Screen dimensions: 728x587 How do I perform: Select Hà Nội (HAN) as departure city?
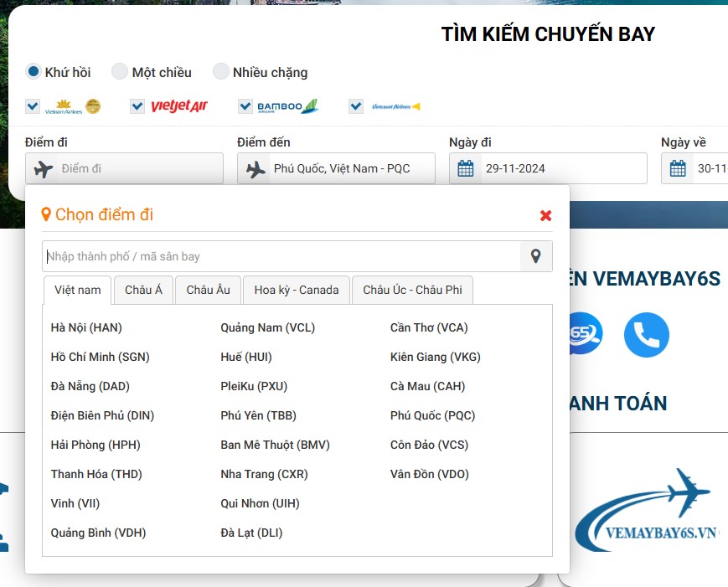87,327
